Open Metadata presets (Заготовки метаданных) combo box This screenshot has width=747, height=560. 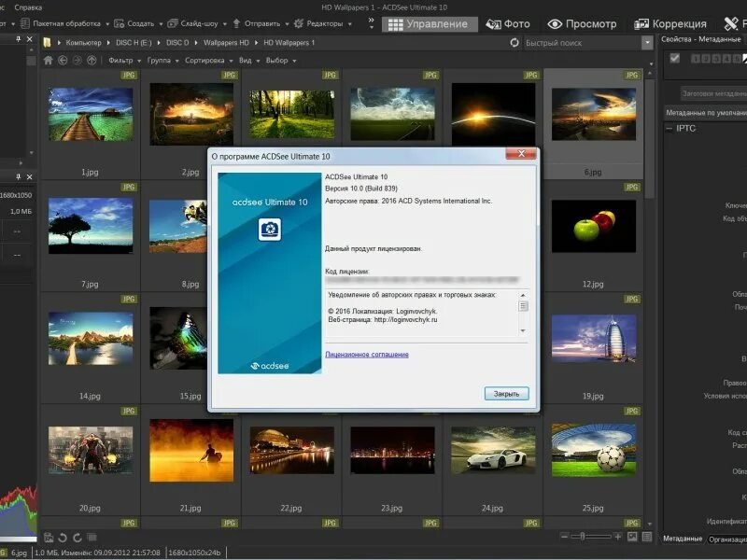point(712,94)
